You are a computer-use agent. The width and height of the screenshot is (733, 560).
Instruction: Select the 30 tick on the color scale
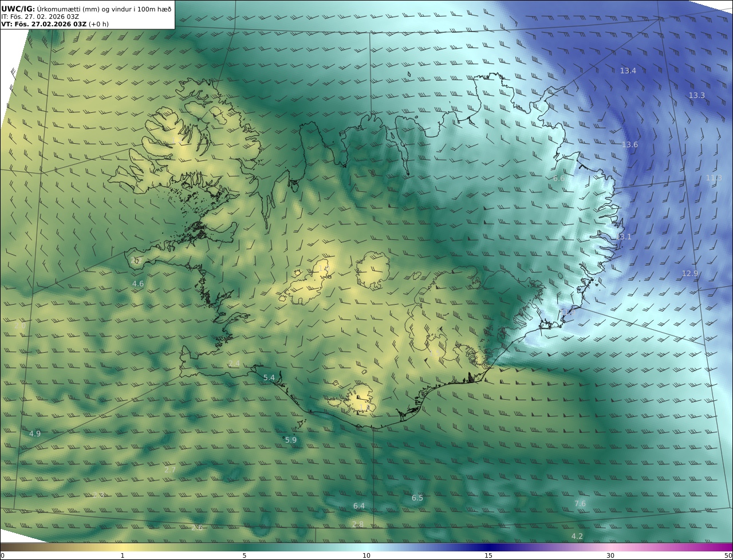point(610,555)
